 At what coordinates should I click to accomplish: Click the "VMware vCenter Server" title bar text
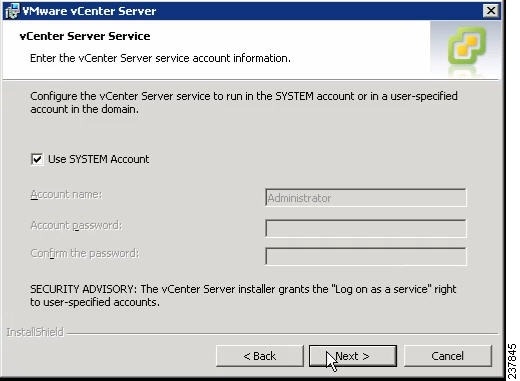(89, 11)
